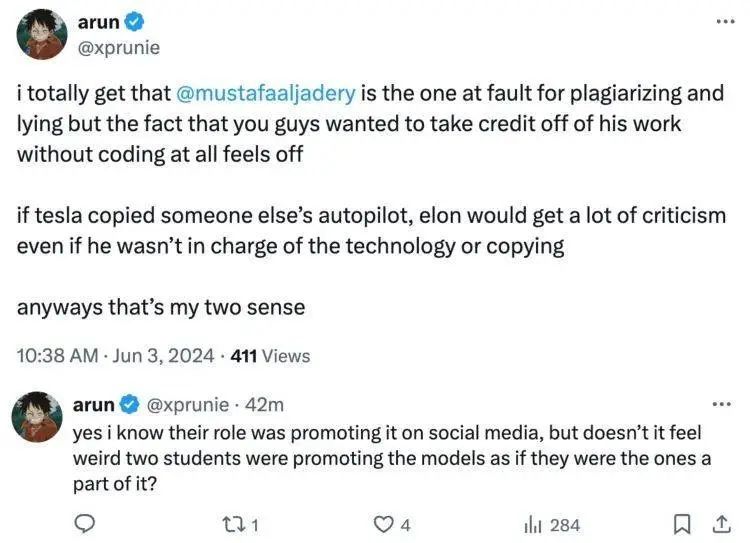Open main tweet author profile picture
Screen dimensions: 750x543
point(42,35)
